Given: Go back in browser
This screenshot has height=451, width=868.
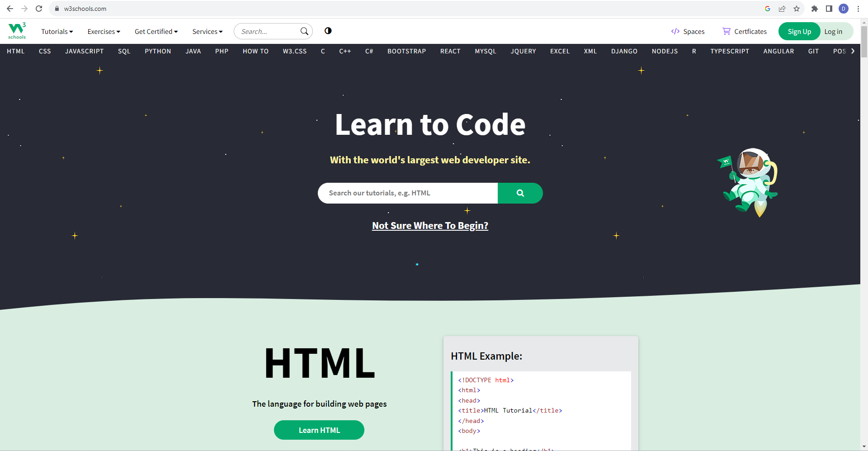Looking at the screenshot, I should [10, 9].
